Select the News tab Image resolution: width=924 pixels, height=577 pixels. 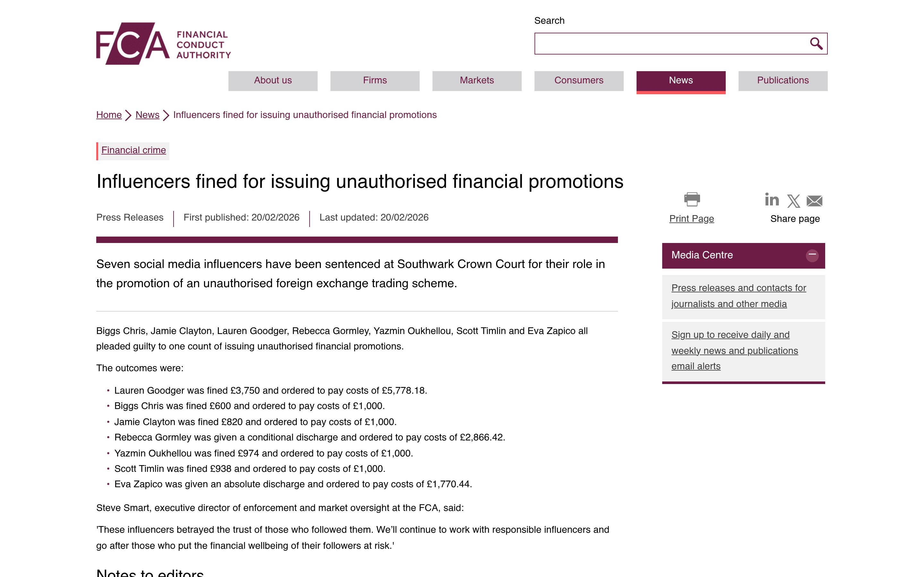click(681, 81)
